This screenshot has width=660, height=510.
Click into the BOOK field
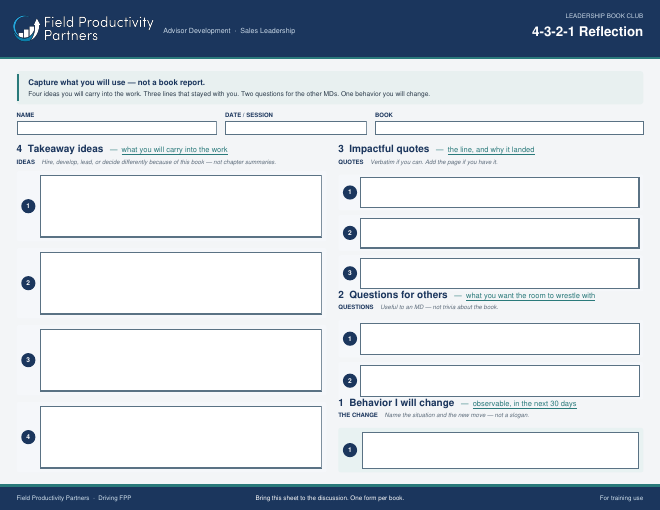click(x=509, y=128)
